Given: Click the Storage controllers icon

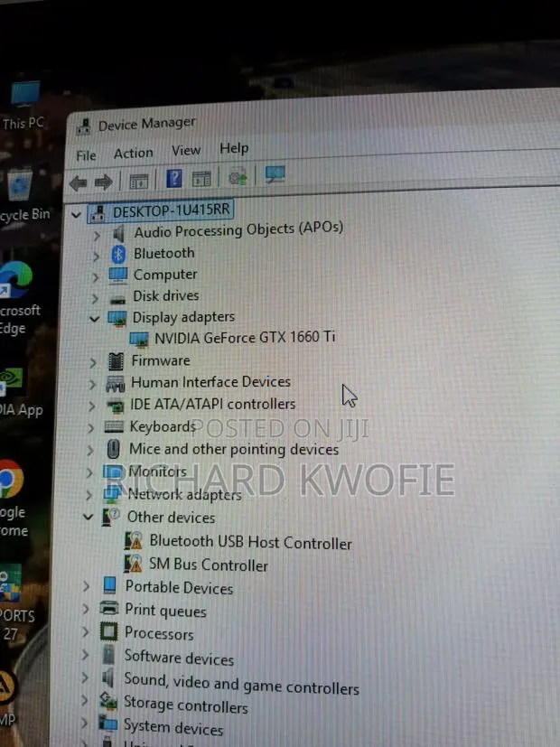Looking at the screenshot, I should click(108, 700).
